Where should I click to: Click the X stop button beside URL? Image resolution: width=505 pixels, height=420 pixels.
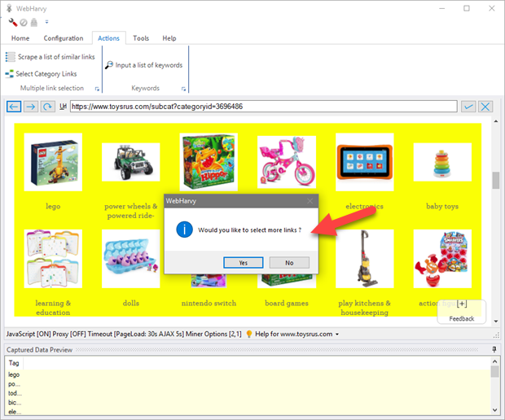(485, 107)
